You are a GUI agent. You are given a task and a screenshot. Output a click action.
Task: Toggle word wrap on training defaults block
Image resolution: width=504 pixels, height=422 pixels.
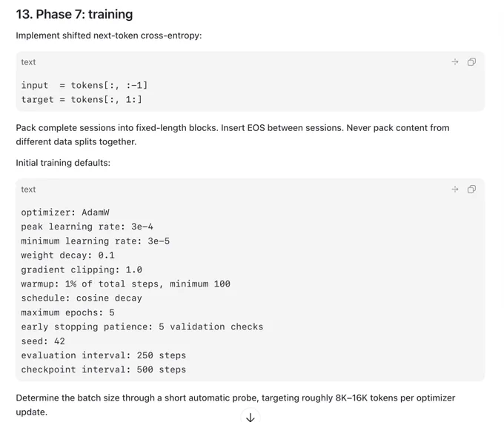(x=455, y=190)
